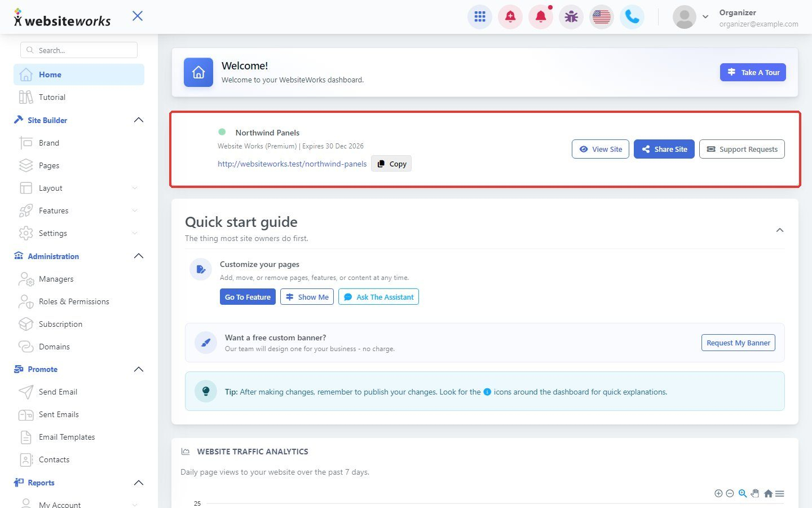The image size is (812, 508).
Task: Open Email Templates in the sidebar
Action: click(79, 437)
